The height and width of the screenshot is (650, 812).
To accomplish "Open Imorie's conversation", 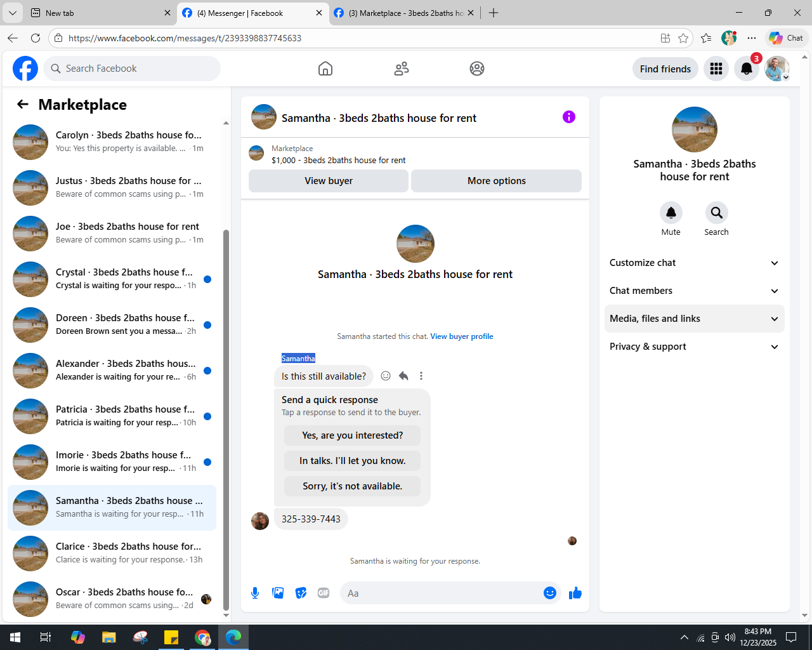I will pyautogui.click(x=112, y=462).
